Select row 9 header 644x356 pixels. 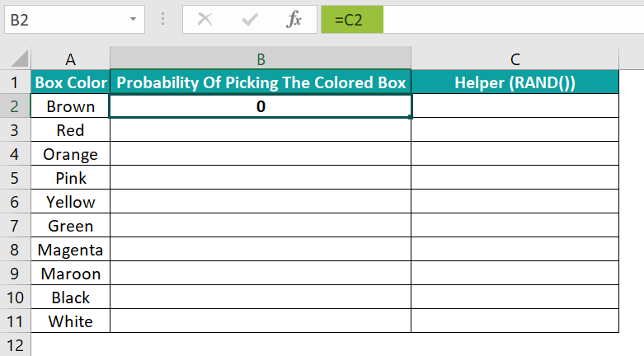click(15, 273)
